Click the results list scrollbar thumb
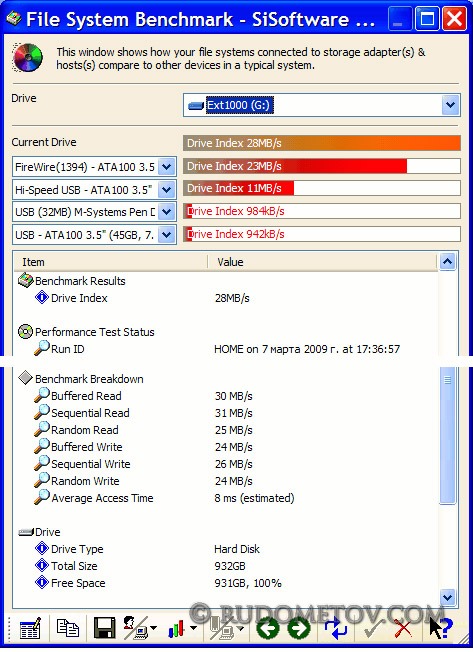 click(448, 435)
